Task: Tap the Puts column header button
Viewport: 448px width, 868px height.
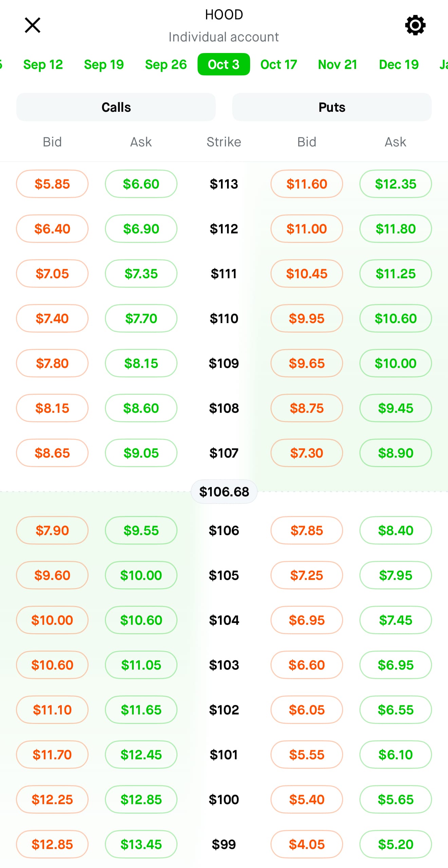Action: pyautogui.click(x=332, y=107)
